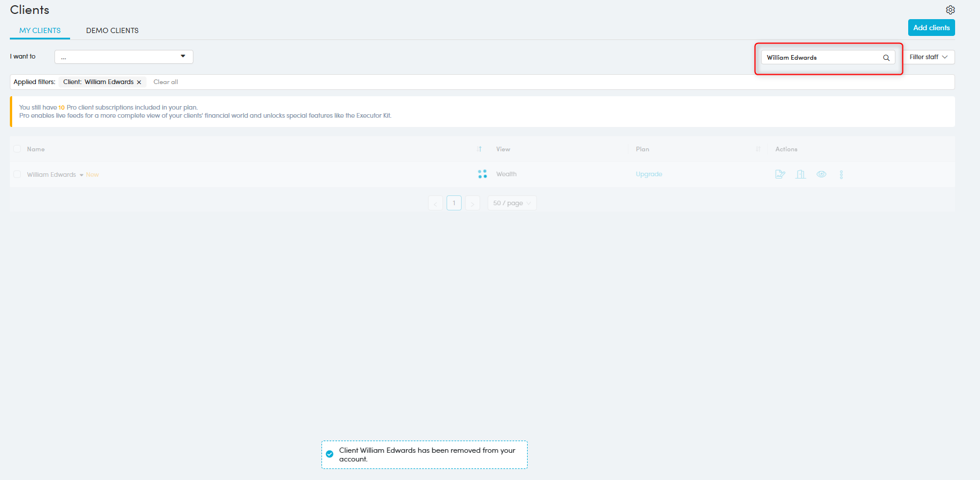Click the Wealth view dots icon
980x480 pixels.
[x=482, y=174]
